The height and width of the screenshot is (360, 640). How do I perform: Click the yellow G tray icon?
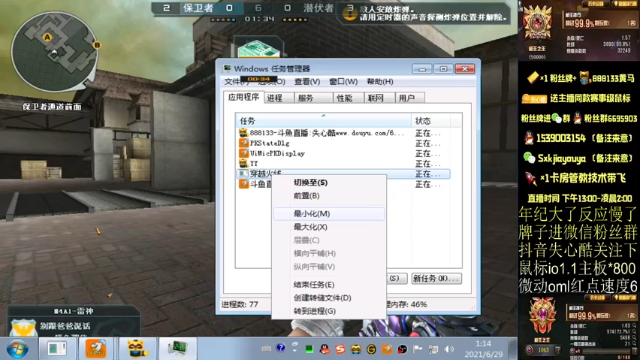(x=371, y=349)
